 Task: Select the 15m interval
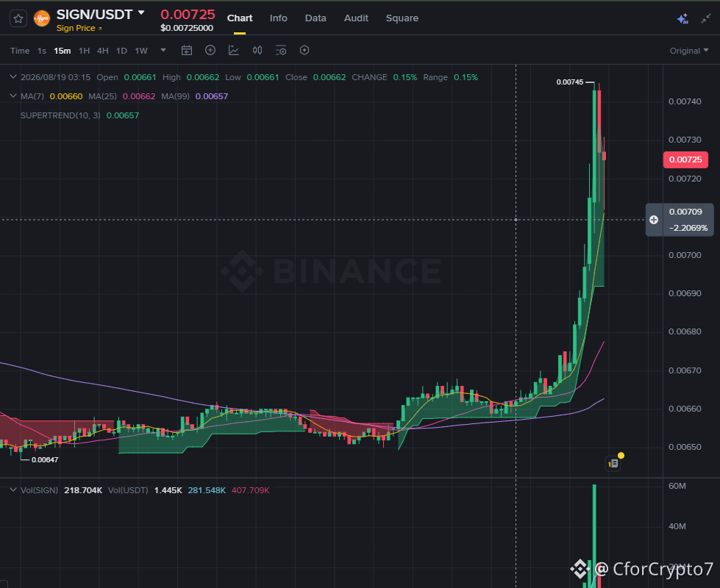[63, 51]
